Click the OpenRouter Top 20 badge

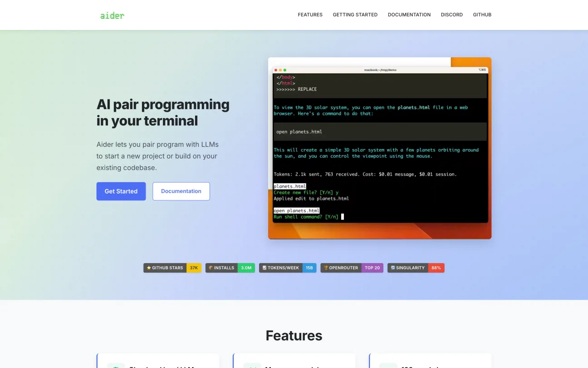pyautogui.click(x=352, y=268)
